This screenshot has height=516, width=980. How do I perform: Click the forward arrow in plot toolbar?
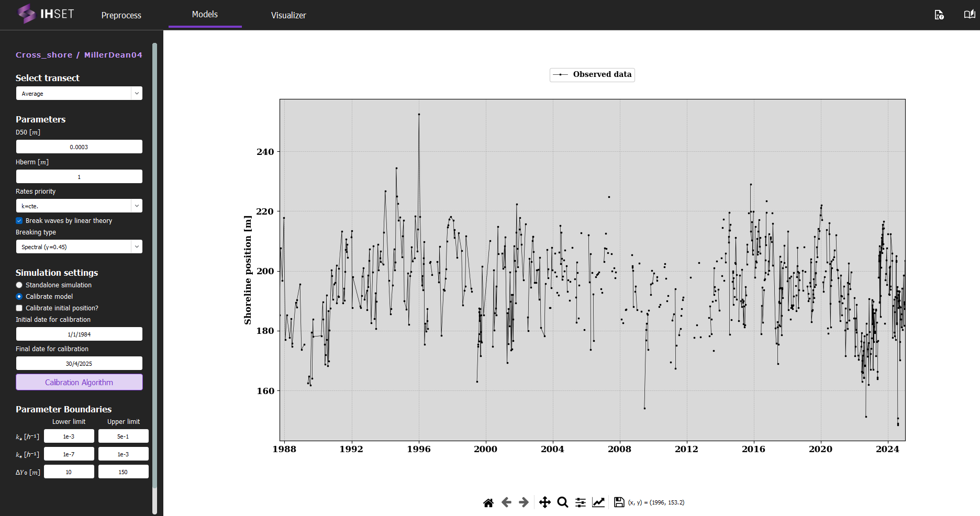click(524, 502)
